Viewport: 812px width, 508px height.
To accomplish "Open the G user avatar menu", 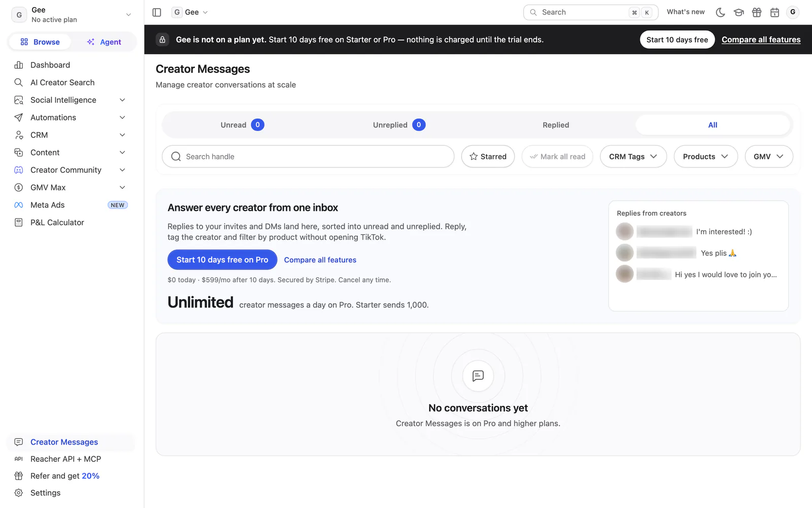I will click(x=793, y=12).
